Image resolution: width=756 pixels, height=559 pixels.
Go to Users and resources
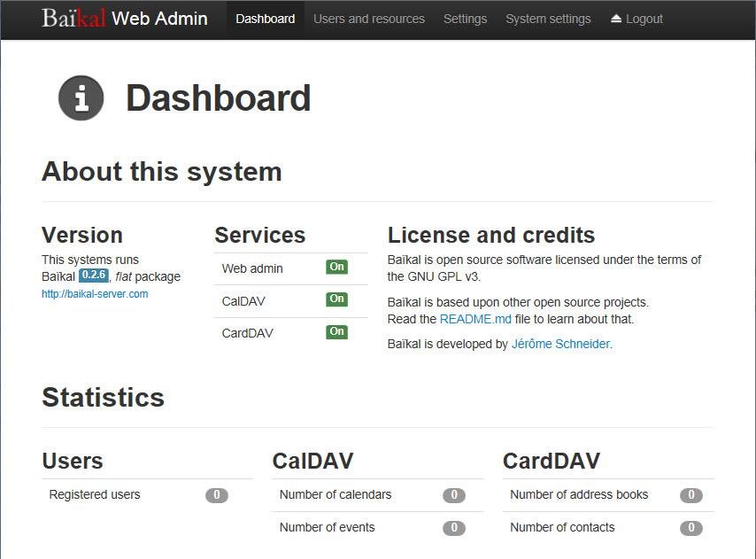369,19
